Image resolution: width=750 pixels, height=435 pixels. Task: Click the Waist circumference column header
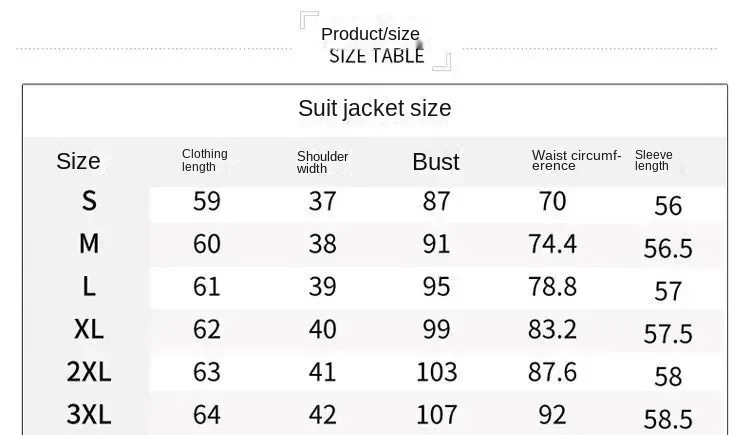pyautogui.click(x=576, y=160)
